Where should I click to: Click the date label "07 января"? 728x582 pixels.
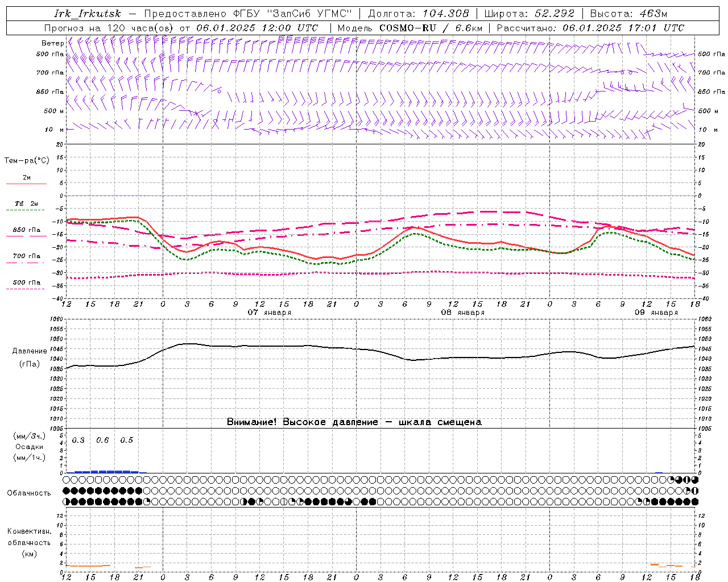pyautogui.click(x=270, y=313)
